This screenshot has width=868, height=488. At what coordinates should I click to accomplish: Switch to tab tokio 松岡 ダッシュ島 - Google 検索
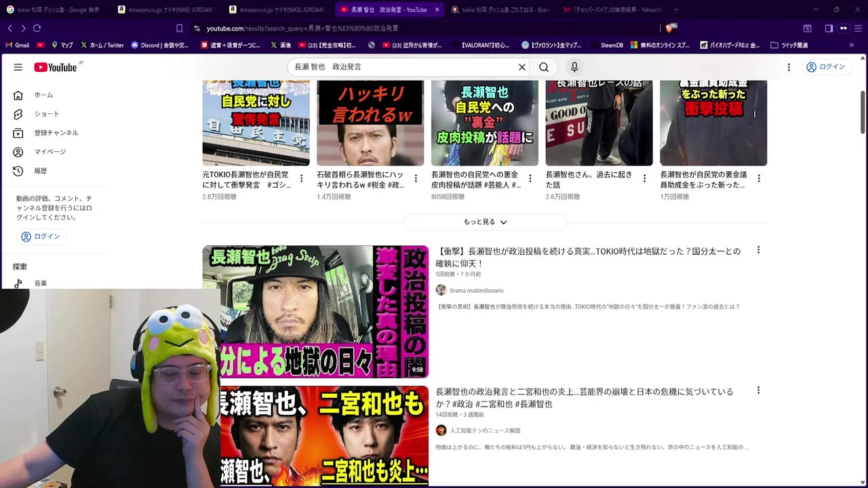tap(54, 9)
